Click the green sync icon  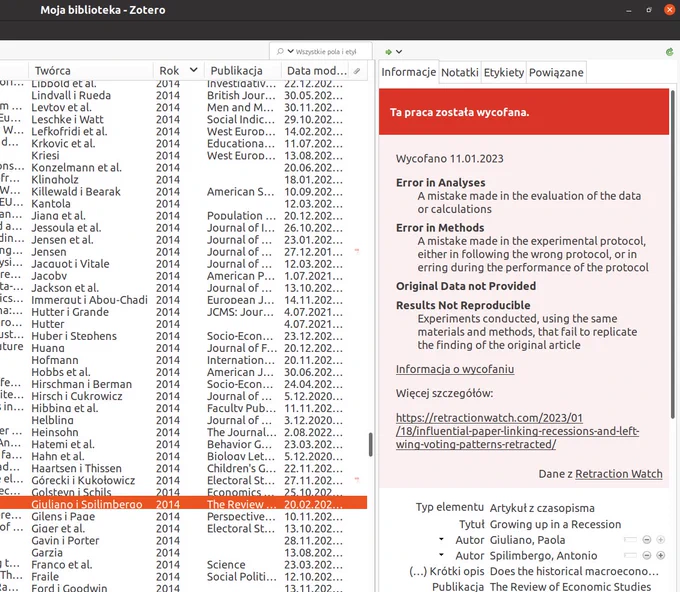[670, 52]
